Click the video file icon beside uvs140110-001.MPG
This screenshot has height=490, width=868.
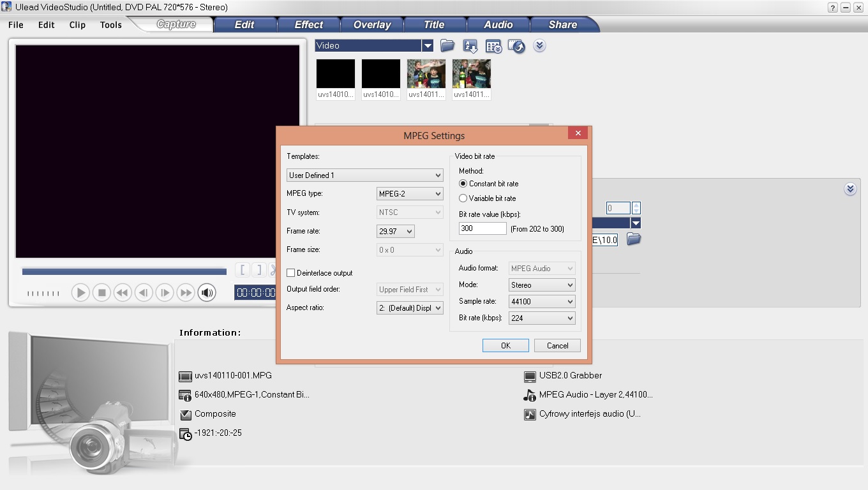point(186,376)
